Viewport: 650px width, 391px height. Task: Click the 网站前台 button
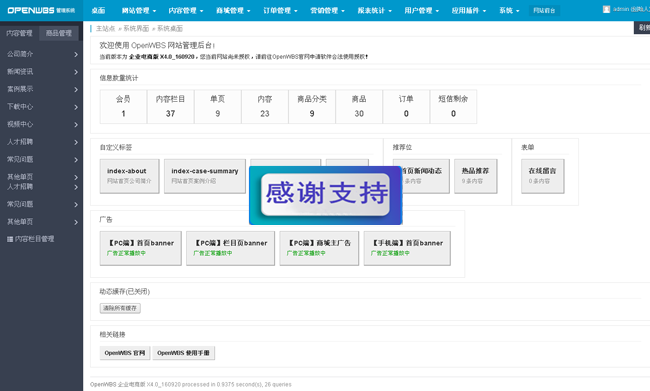(x=544, y=10)
